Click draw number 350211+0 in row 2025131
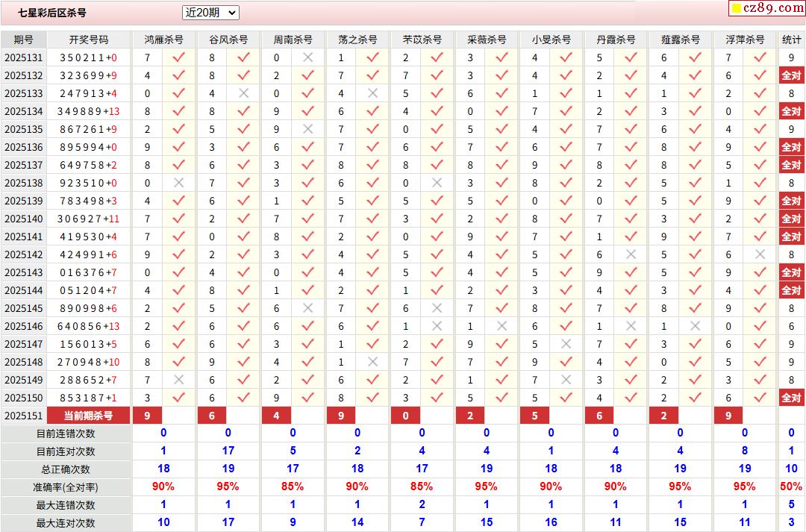The image size is (806, 532). (x=88, y=57)
